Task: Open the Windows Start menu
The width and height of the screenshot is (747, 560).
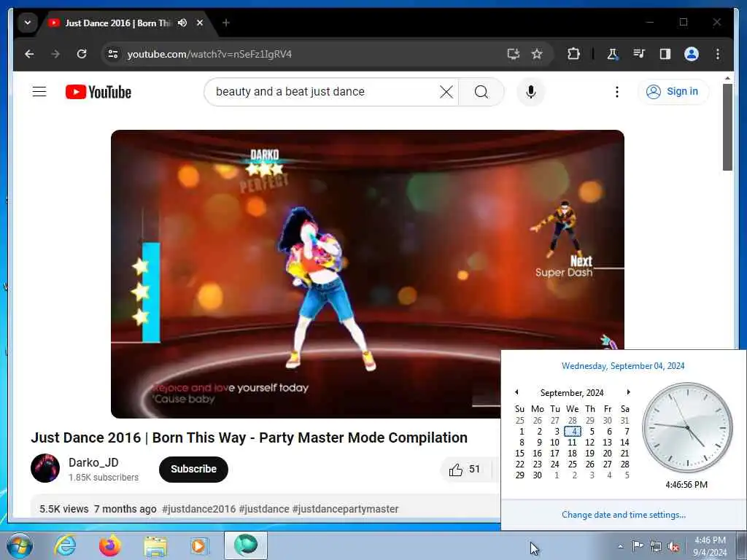Action: pyautogui.click(x=20, y=546)
